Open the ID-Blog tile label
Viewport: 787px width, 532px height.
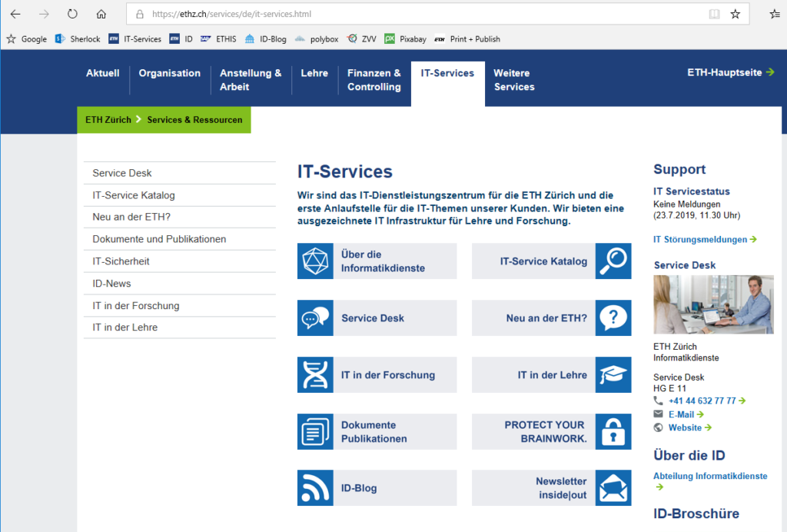359,488
